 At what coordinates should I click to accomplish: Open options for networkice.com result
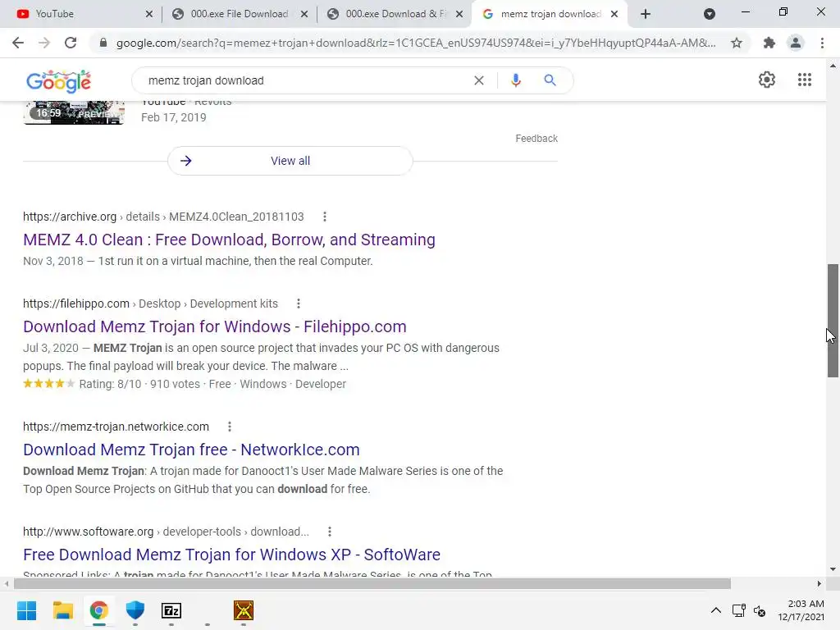230,427
